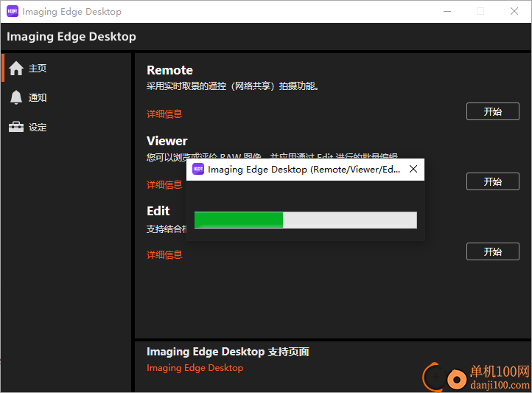Click the app icon in main title bar
The width and height of the screenshot is (532, 393).
(13, 11)
